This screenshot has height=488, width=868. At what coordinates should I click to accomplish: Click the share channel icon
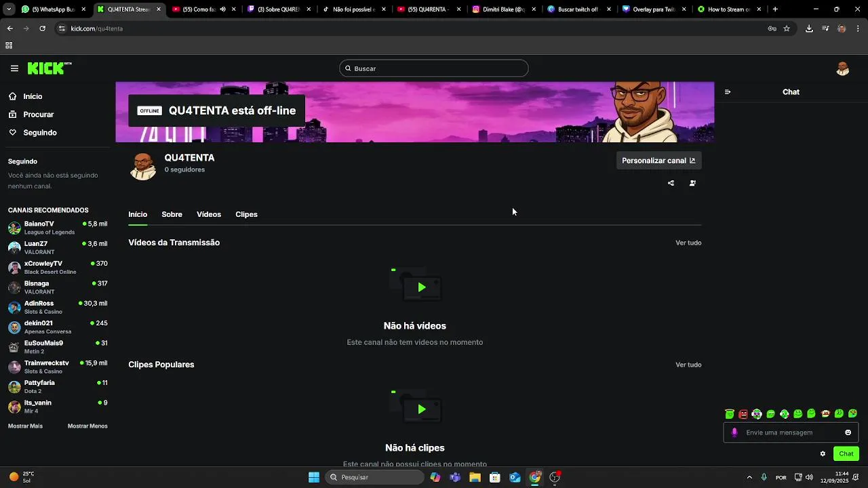click(x=671, y=183)
